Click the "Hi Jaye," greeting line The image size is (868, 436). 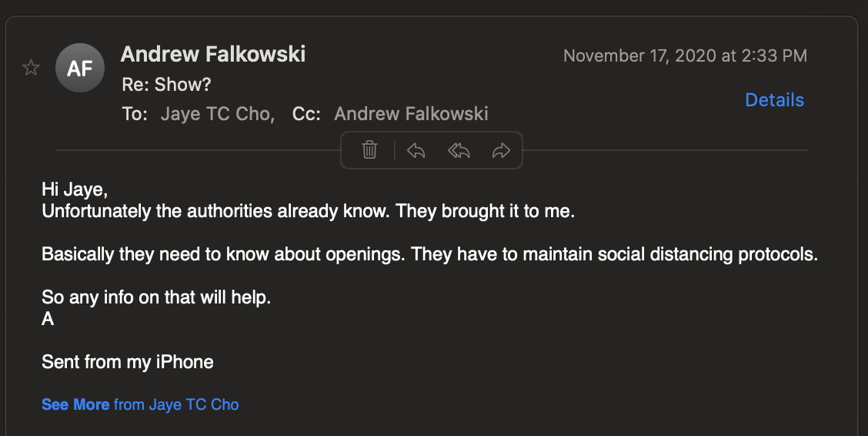pos(75,189)
